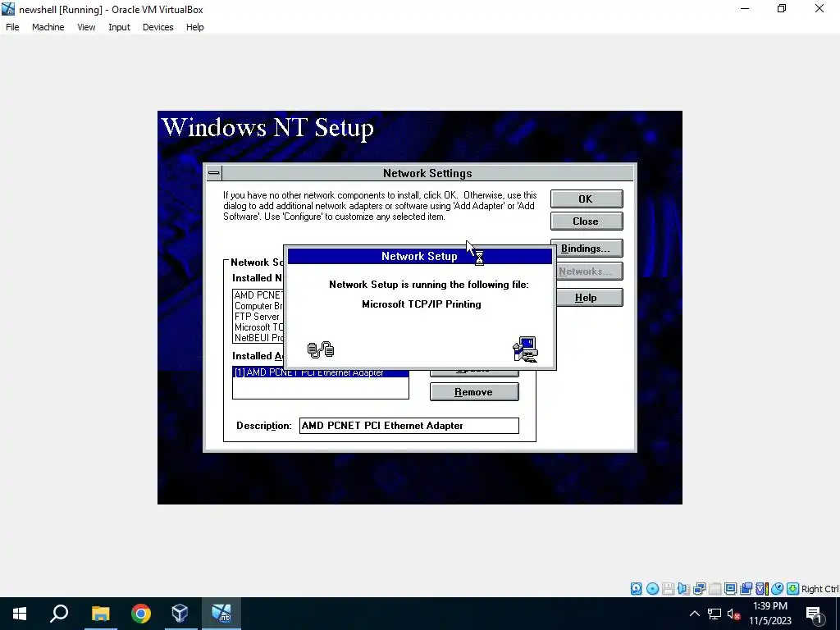Click the greyed-out indicator between network and display icons

[x=714, y=589]
